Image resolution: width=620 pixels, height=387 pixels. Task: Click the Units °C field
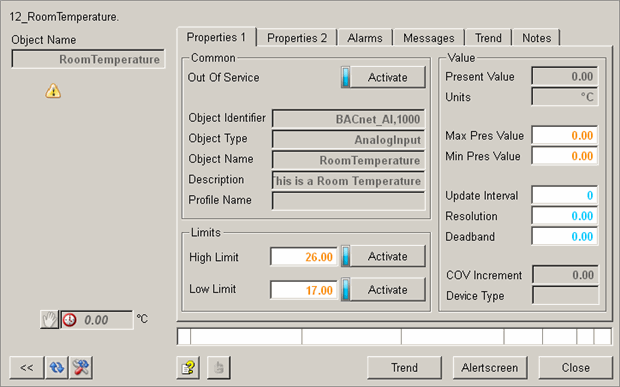565,97
